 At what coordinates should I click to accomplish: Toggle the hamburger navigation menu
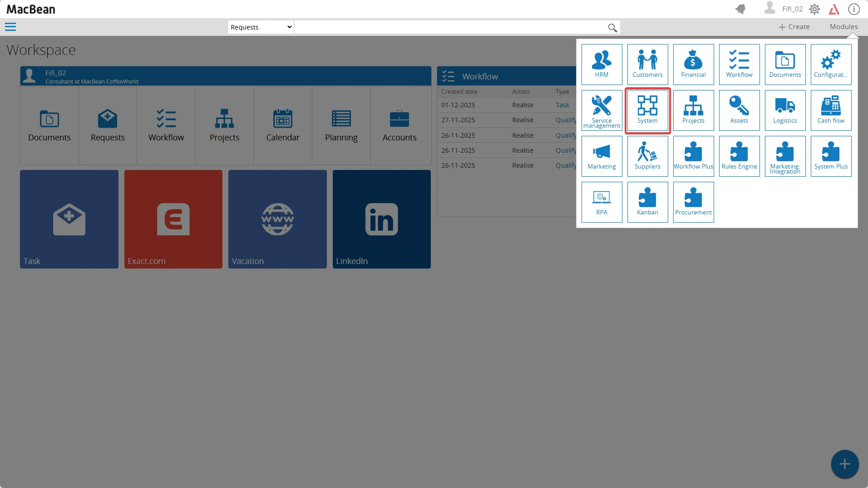point(10,27)
